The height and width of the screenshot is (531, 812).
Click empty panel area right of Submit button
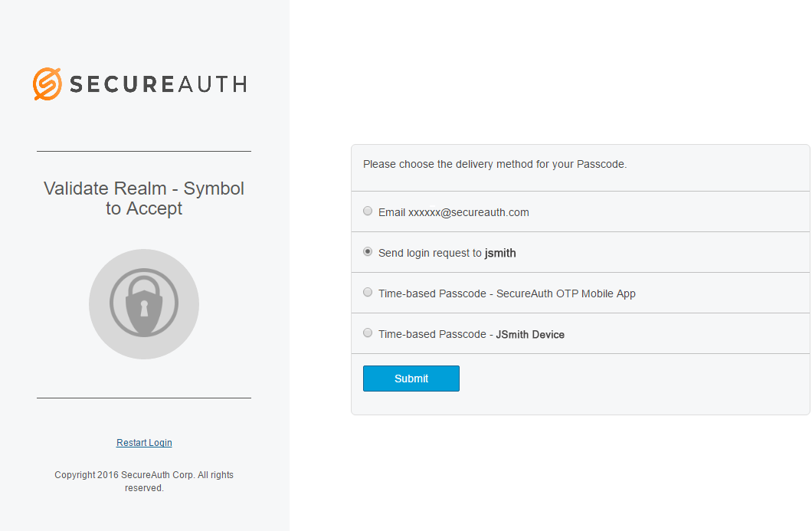tap(628, 379)
